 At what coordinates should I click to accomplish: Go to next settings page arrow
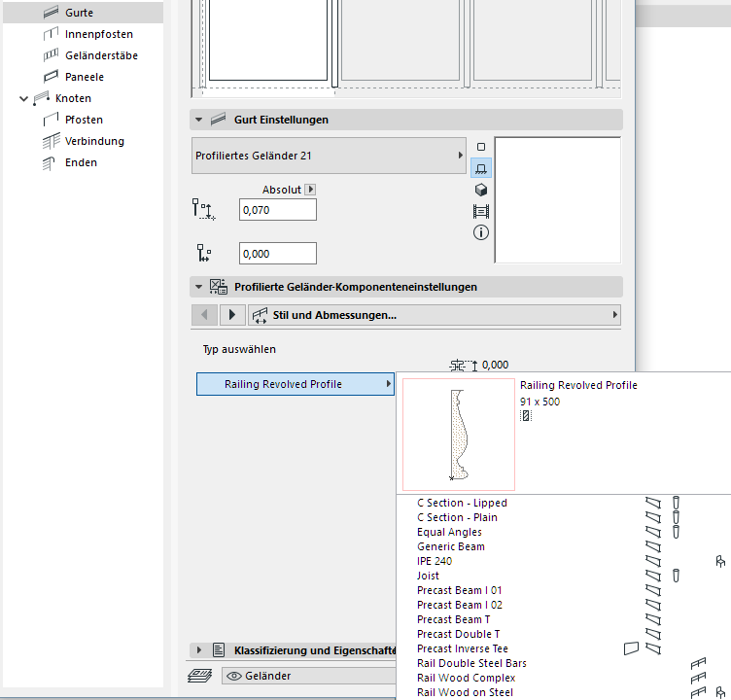pyautogui.click(x=232, y=315)
